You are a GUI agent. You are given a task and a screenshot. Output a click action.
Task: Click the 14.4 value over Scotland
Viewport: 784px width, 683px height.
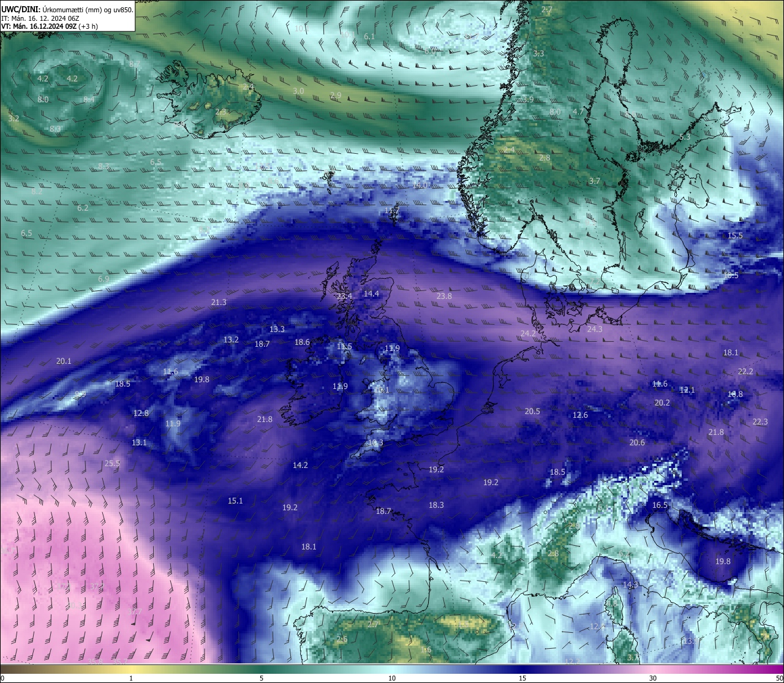click(x=371, y=294)
